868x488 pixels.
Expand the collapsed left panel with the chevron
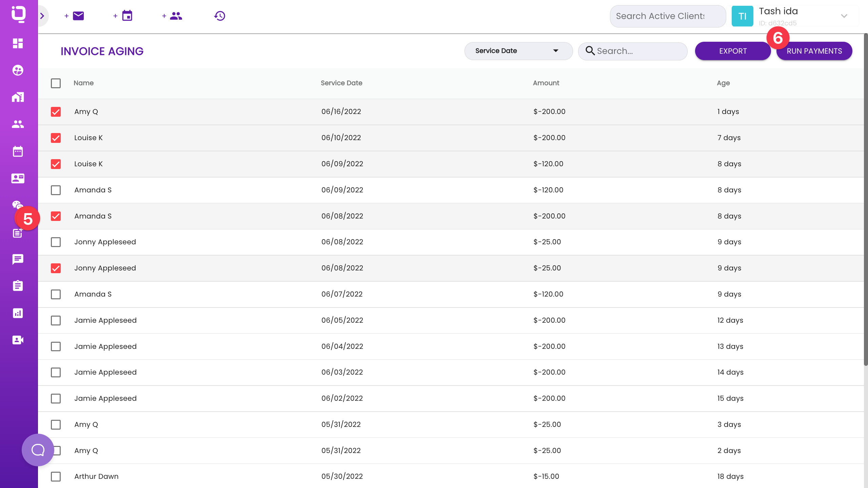coord(42,16)
